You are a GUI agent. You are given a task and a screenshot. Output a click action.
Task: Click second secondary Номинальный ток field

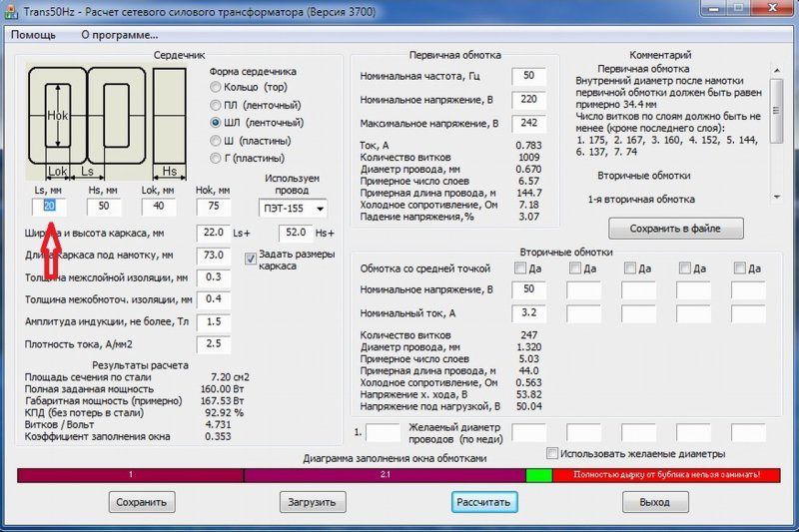point(584,313)
